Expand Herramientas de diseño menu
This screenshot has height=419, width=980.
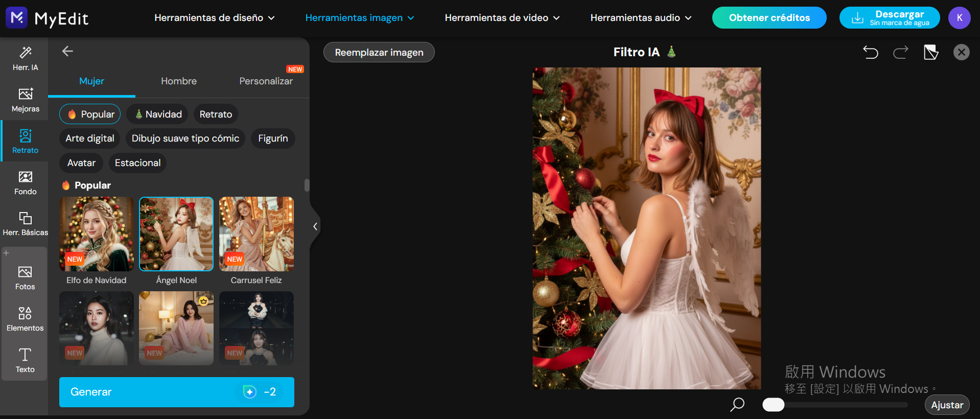(215, 18)
